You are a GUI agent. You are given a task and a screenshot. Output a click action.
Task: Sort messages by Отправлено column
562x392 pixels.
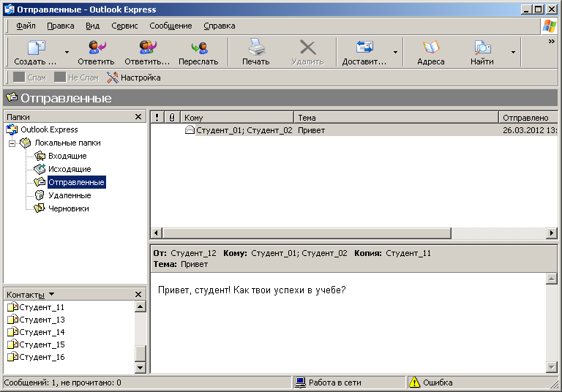point(528,118)
